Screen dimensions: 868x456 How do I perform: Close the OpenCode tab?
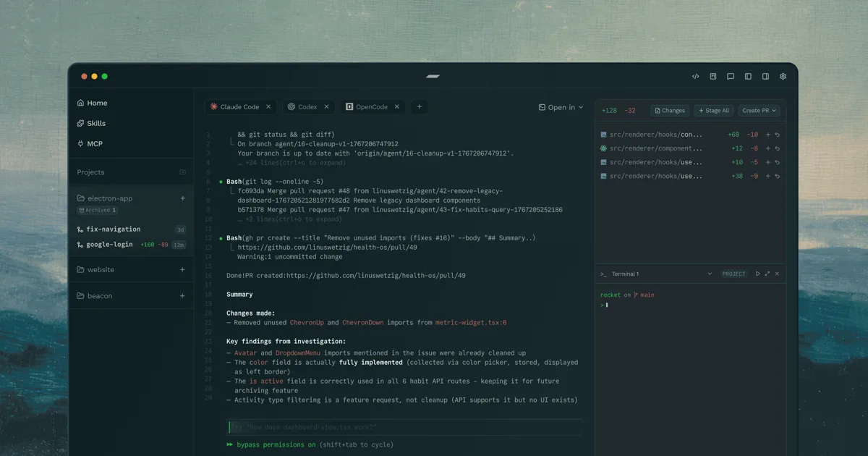click(x=396, y=106)
